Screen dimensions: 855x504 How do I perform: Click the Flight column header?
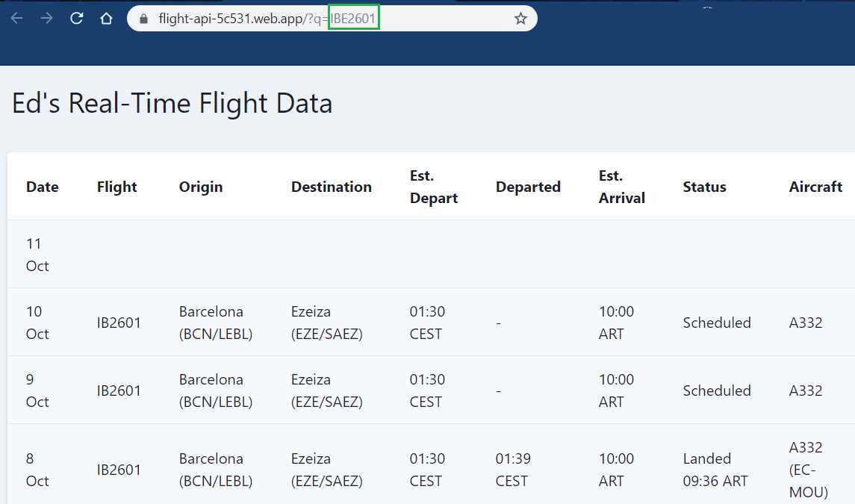tap(116, 187)
